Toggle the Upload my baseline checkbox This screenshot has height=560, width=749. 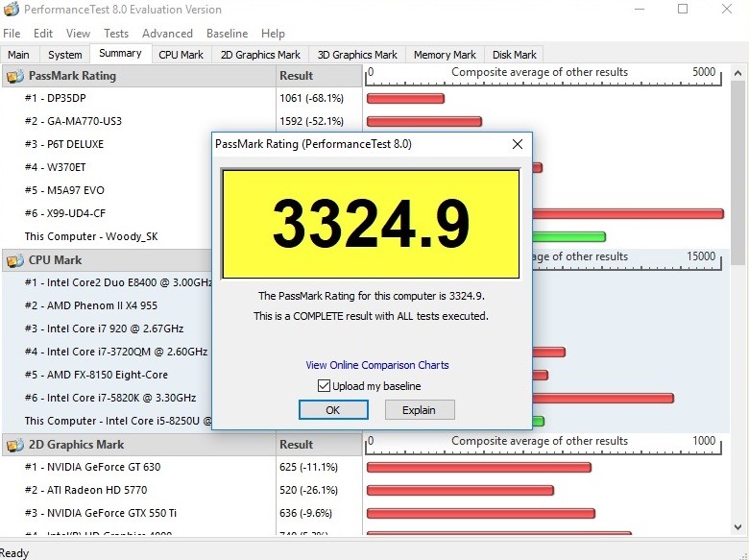[325, 386]
